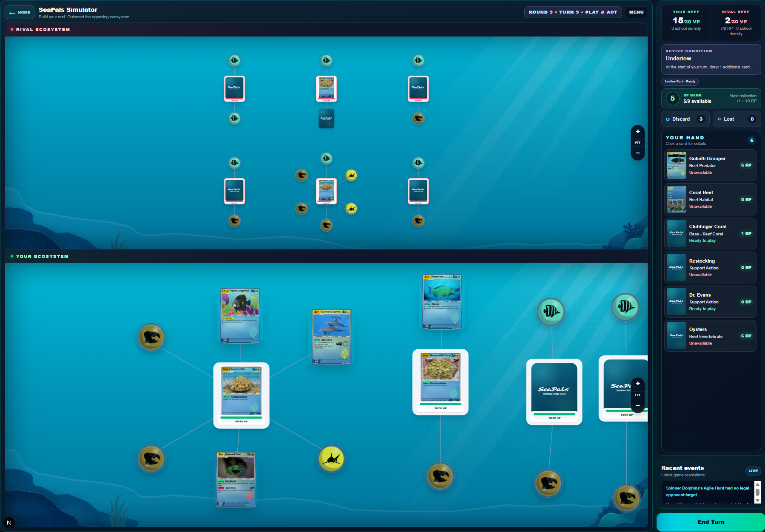Click the French Angelfish card
Viewport: 765px width, 532px height.
(x=240, y=316)
